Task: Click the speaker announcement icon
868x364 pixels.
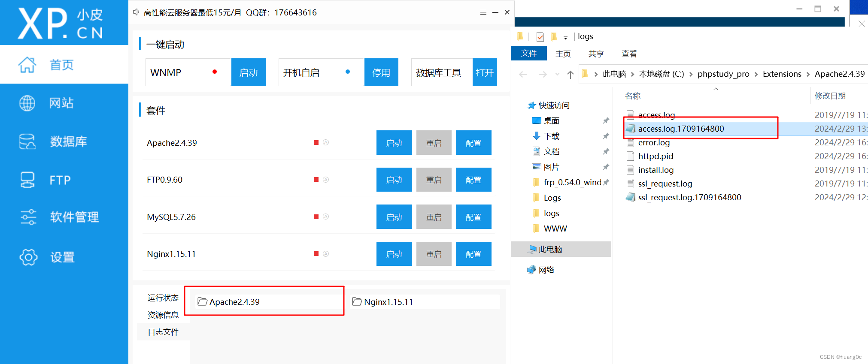Action: coord(136,12)
